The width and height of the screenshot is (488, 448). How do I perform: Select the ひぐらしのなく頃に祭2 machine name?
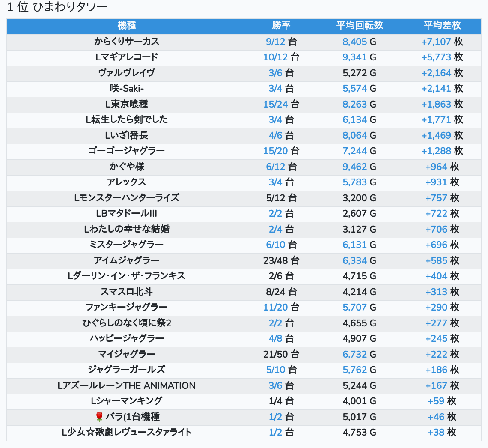coord(127,323)
